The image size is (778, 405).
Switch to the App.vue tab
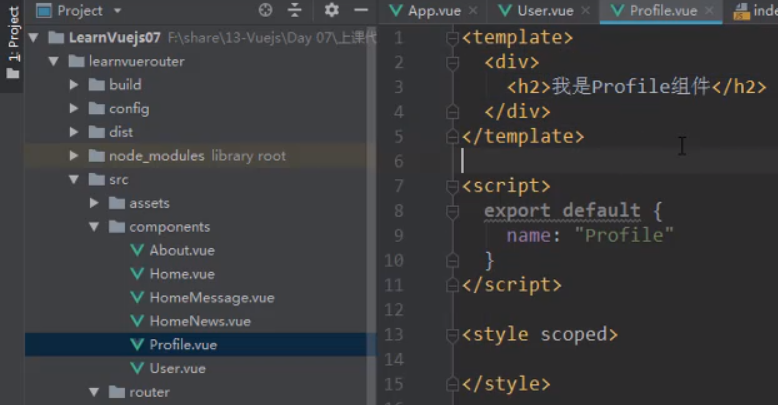[428, 11]
